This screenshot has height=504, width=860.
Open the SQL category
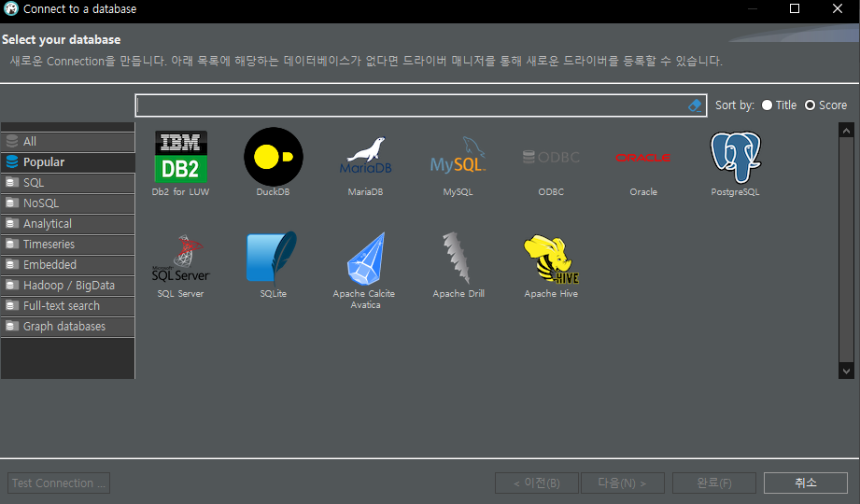(67, 183)
